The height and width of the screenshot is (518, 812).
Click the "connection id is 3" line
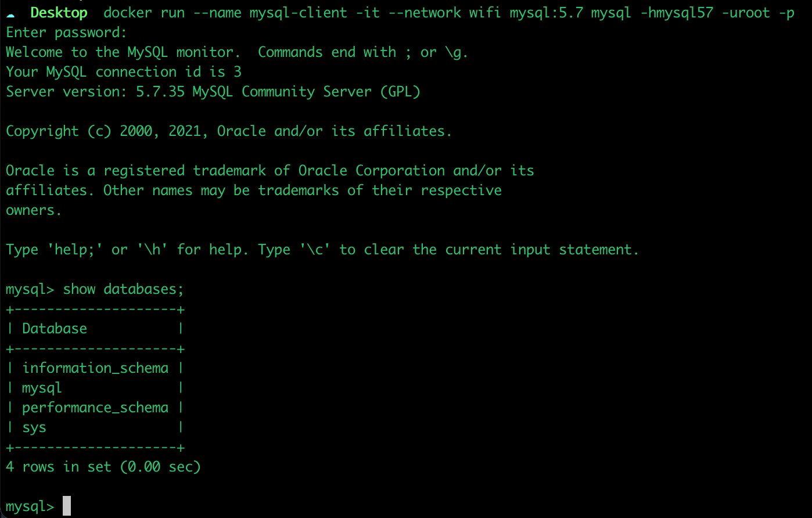(x=124, y=72)
